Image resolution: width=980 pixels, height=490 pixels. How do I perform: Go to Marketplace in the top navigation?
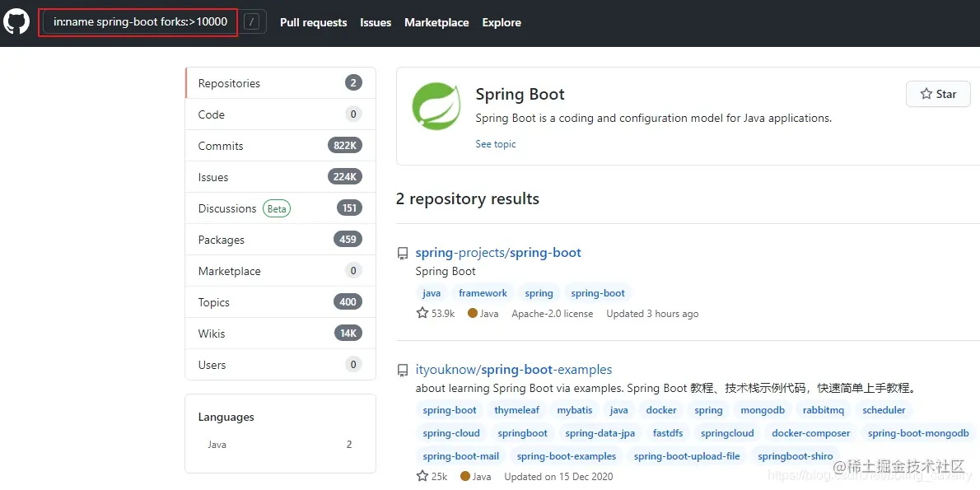pos(436,22)
